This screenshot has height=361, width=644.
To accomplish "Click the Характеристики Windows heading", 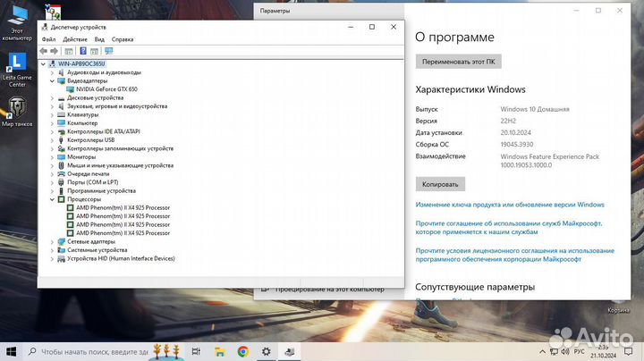I will [x=470, y=89].
